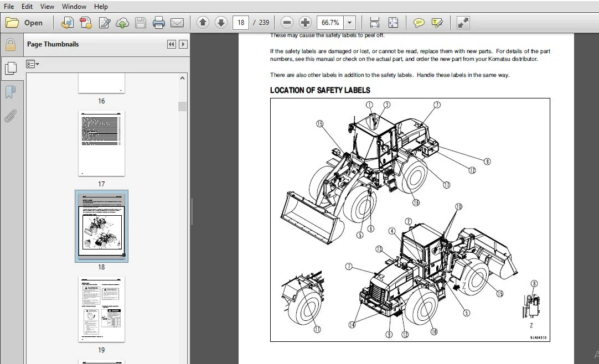Expand the thumbnails panel with right arrow
Viewport: 599px width, 364px height.
(x=183, y=44)
